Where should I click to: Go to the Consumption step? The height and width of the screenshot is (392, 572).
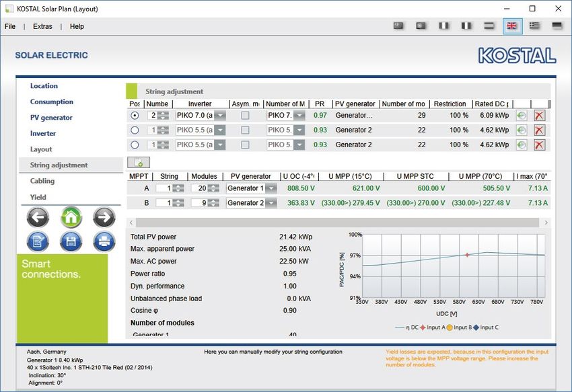[x=51, y=102]
